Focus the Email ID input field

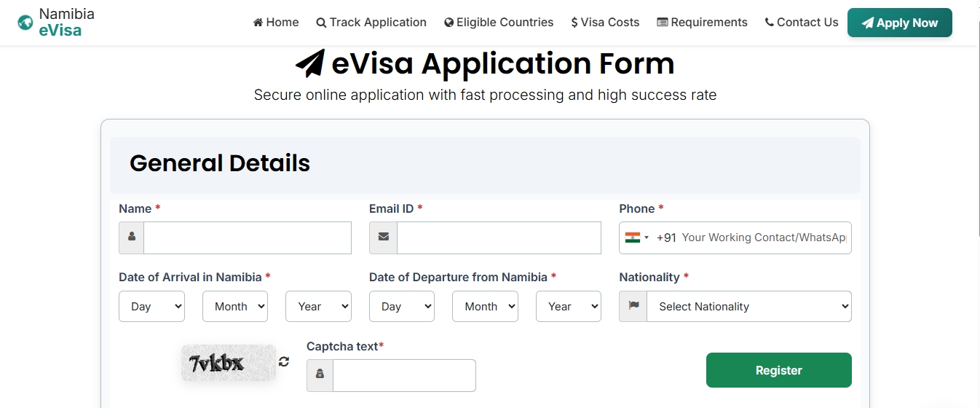(x=499, y=238)
